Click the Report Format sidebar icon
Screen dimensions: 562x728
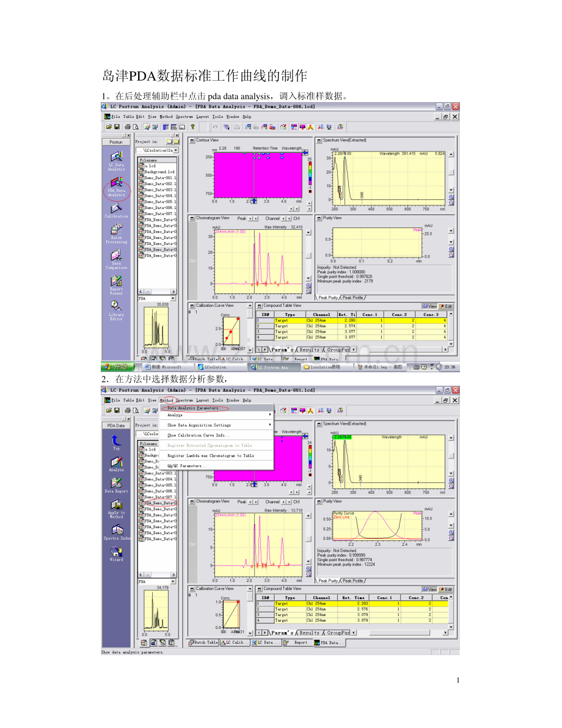[x=116, y=281]
